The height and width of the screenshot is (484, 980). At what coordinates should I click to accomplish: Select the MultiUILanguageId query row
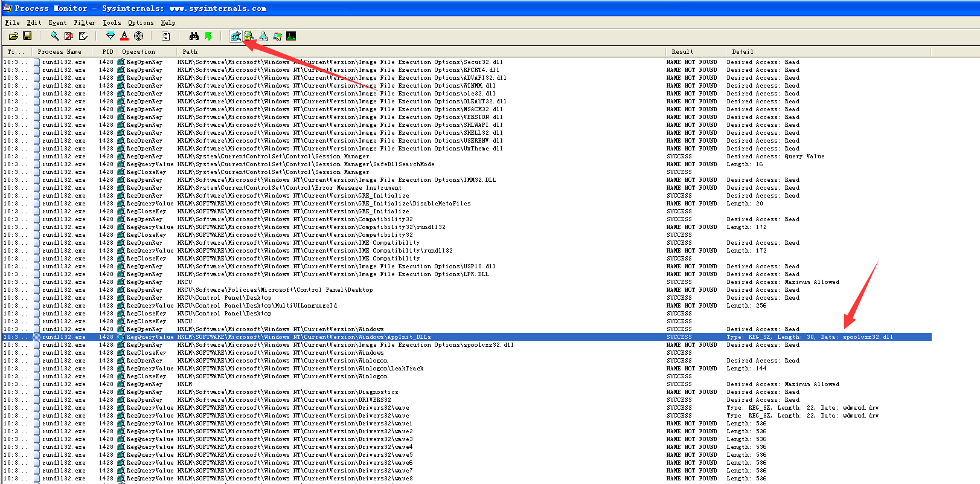click(466, 306)
